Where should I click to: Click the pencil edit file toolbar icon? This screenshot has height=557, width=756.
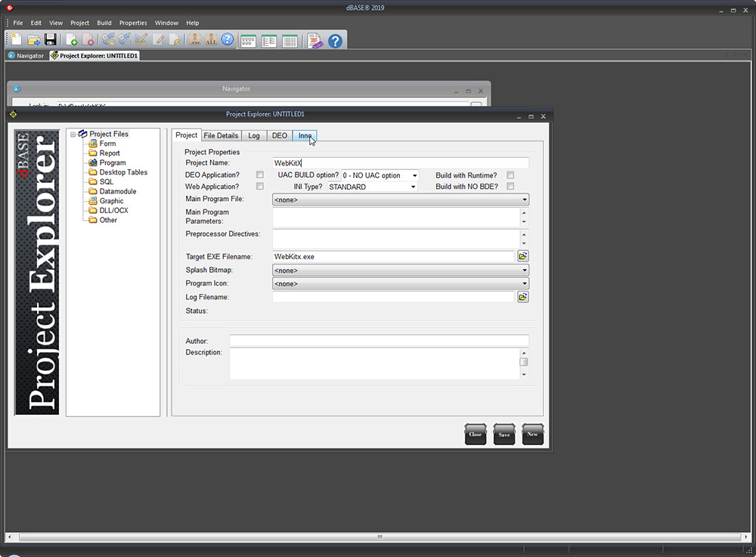[158, 39]
